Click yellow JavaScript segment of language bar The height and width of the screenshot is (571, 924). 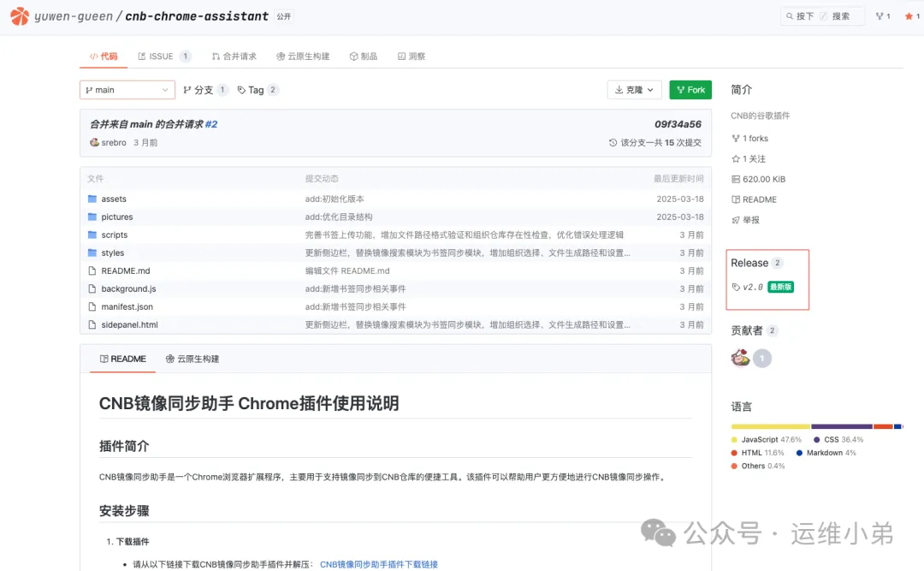771,425
